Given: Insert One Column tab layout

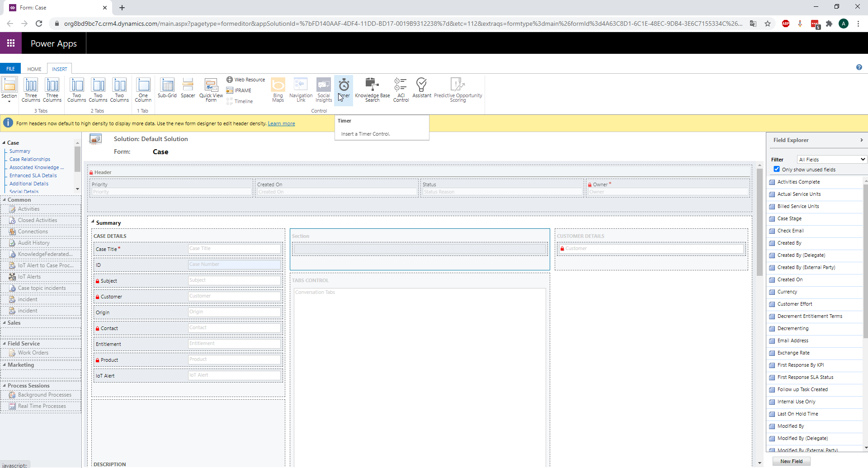Looking at the screenshot, I should coord(143,89).
